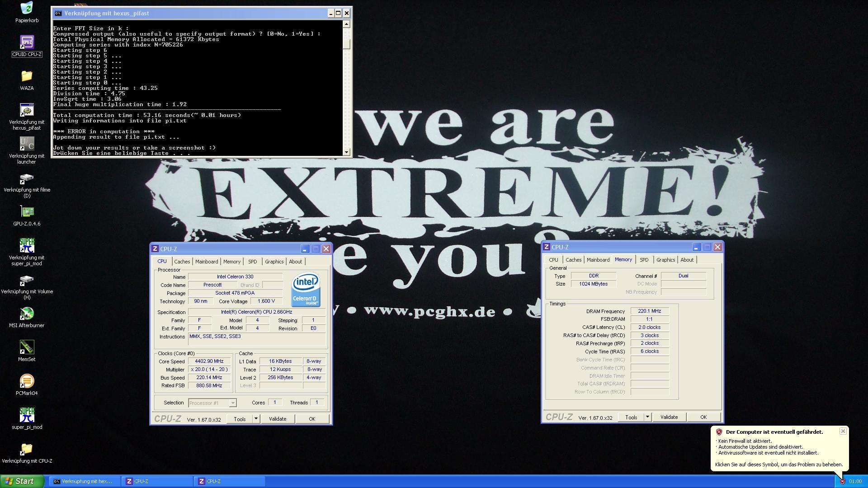This screenshot has height=488, width=868.
Task: Open the Papierkorb recycle bin icon
Action: click(x=27, y=8)
